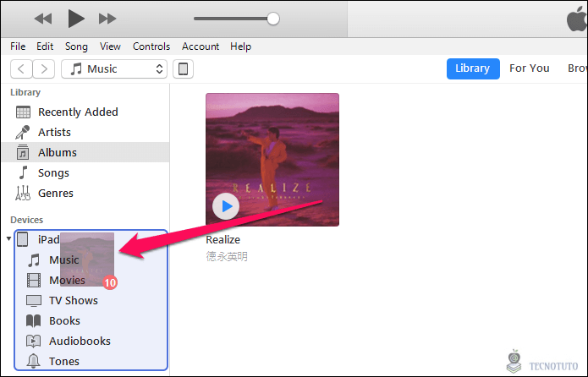
Task: Open the Music media type dropdown
Action: pos(114,69)
